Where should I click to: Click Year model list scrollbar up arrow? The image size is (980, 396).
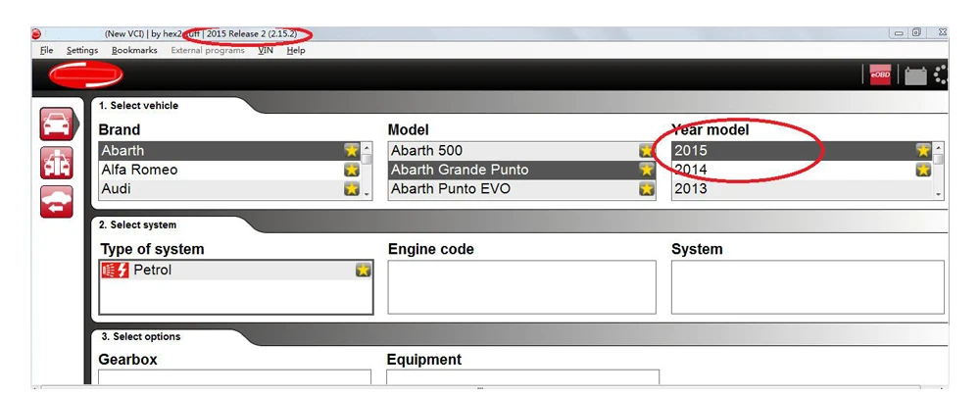(938, 148)
